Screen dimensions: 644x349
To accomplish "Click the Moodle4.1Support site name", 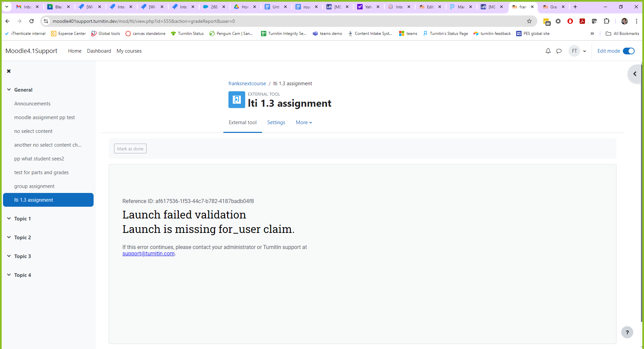I will pos(31,51).
